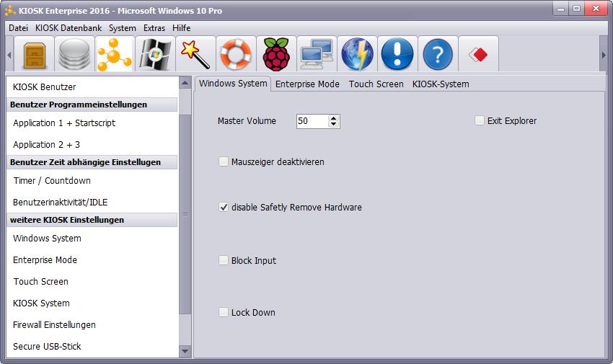
Task: Click Benutzer Zeit abhängige Einstellugen header
Action: pyautogui.click(x=92, y=162)
